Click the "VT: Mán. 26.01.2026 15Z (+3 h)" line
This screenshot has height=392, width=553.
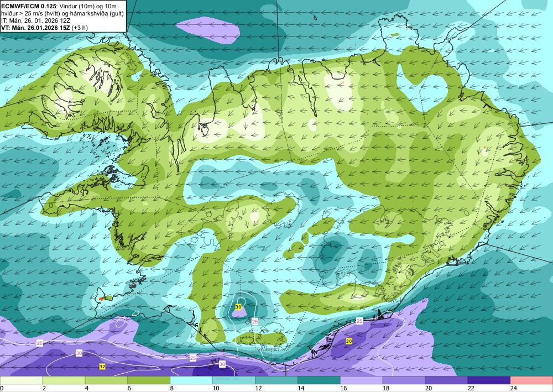click(x=45, y=28)
